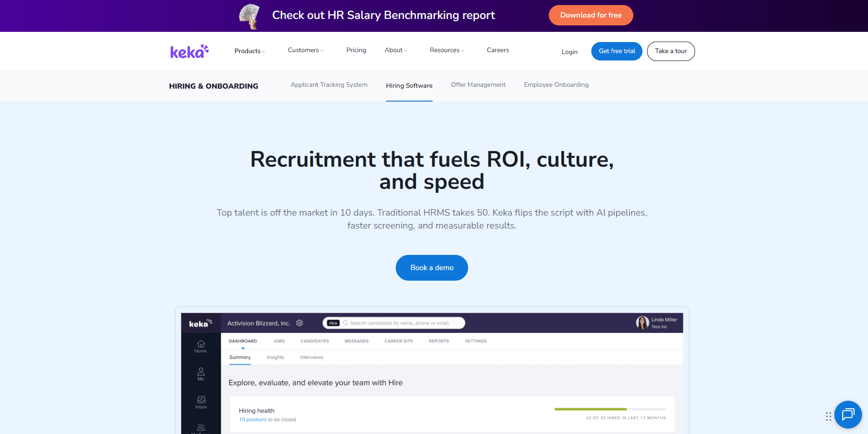868x434 pixels.
Task: Click the Take a tour button
Action: click(671, 51)
